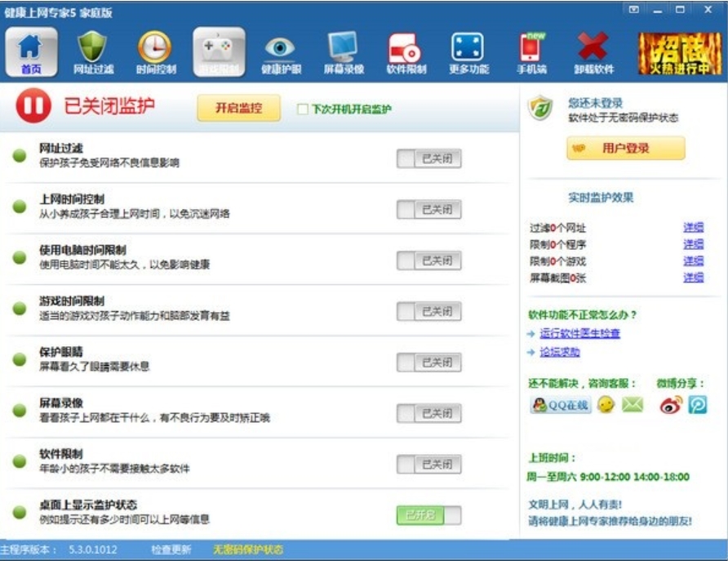Click the green dot beside 屏幕录像

pos(20,411)
